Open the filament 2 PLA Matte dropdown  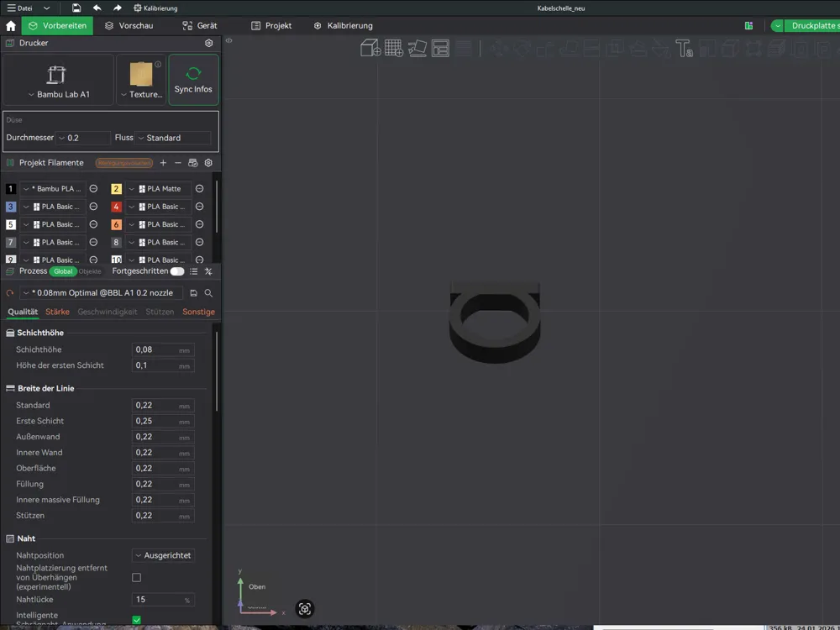[158, 188]
